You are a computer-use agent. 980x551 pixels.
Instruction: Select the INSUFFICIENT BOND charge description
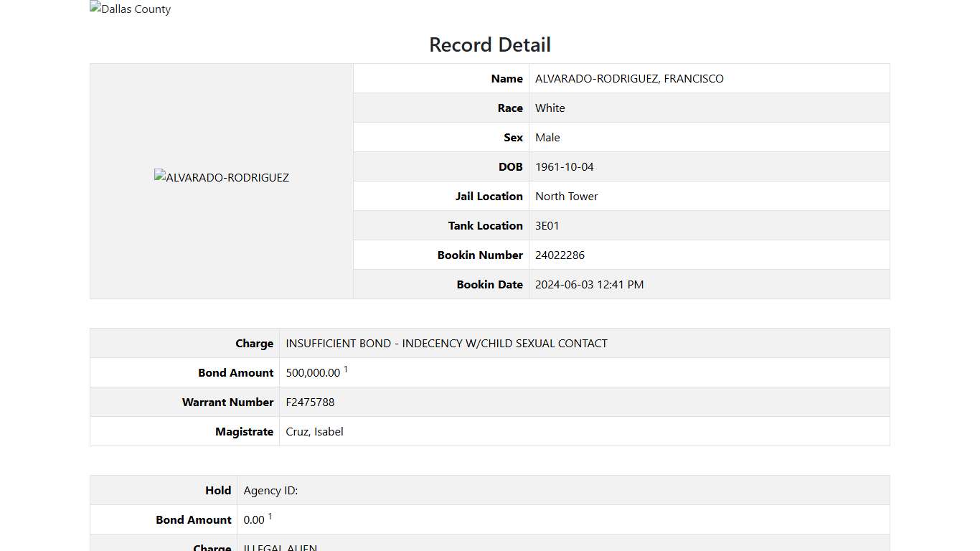(446, 343)
